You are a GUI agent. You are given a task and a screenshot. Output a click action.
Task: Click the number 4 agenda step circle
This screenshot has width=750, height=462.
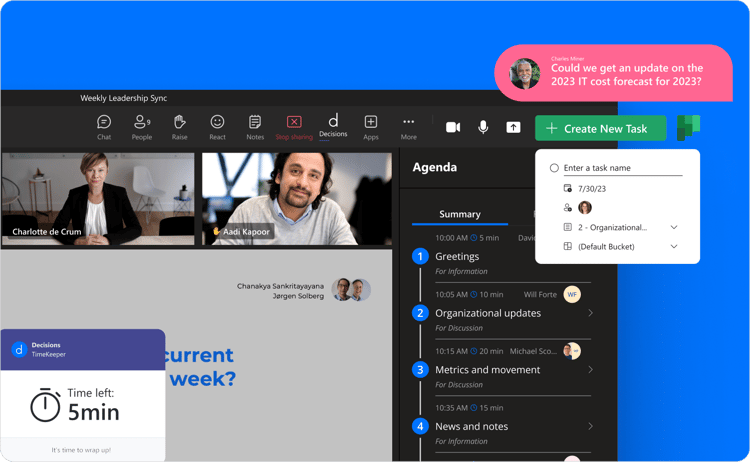[420, 426]
